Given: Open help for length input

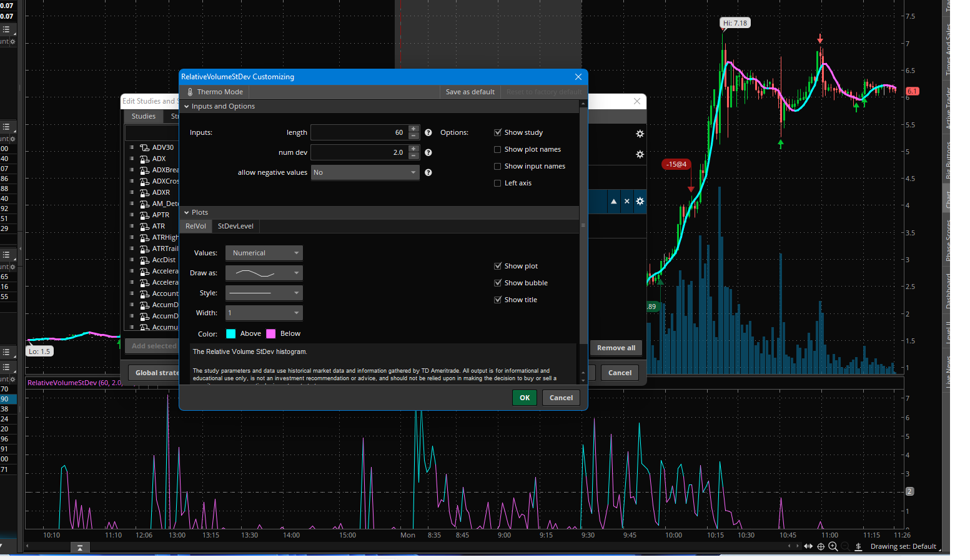Looking at the screenshot, I should pyautogui.click(x=428, y=132).
